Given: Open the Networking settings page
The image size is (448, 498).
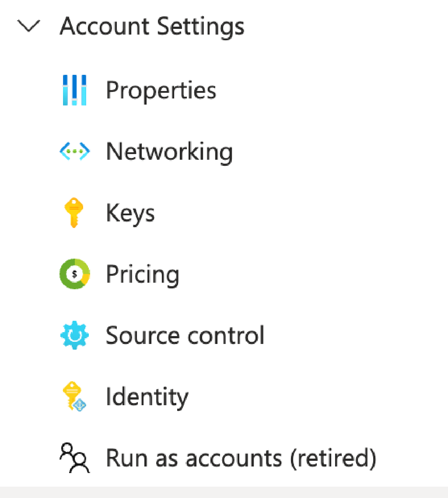Looking at the screenshot, I should [169, 151].
